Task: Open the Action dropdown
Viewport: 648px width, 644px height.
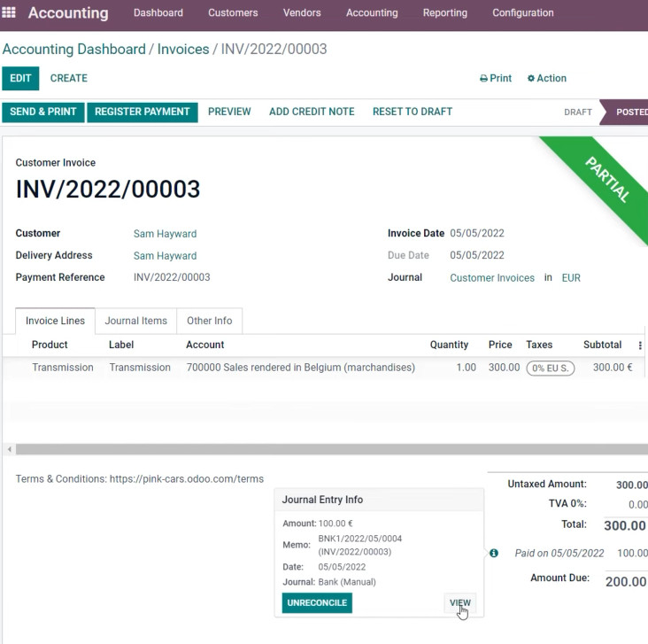Action: 547,78
